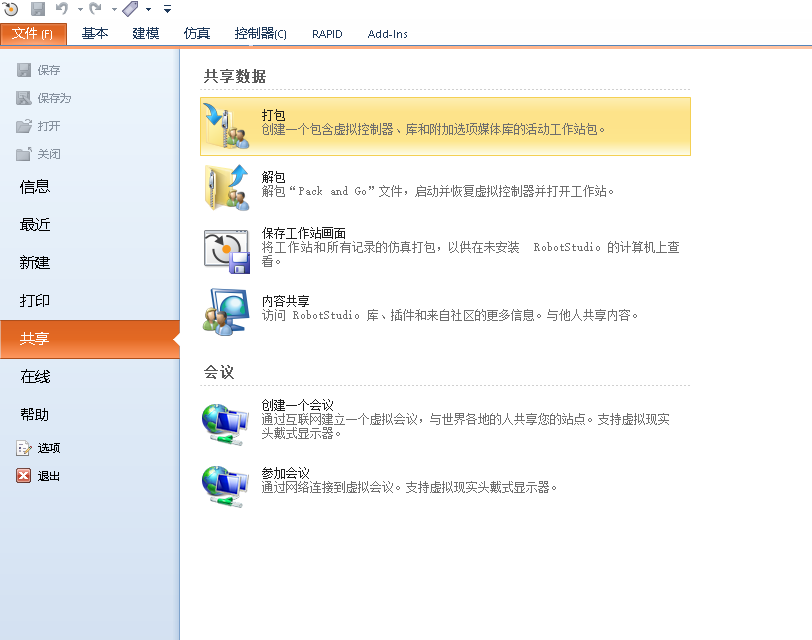Click the Save Station Viewer (保存工作站画面) icon
Screen dimensions: 812x640
226,249
